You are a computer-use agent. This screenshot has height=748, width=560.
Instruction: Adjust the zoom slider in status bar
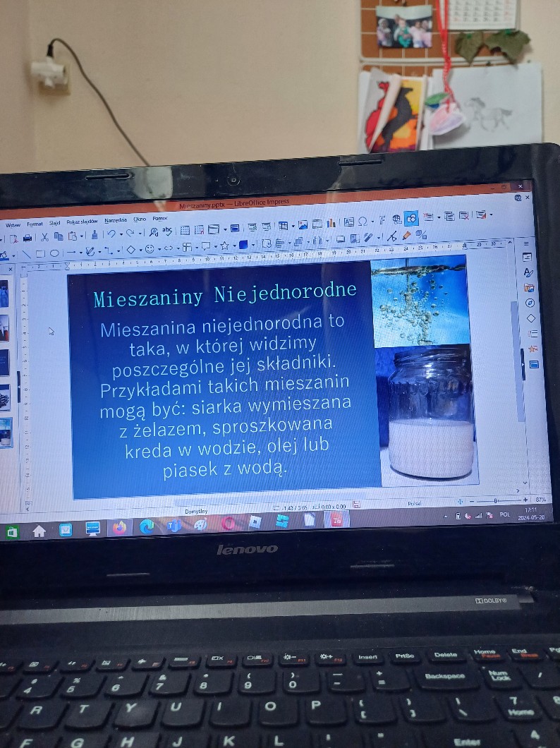coord(497,500)
